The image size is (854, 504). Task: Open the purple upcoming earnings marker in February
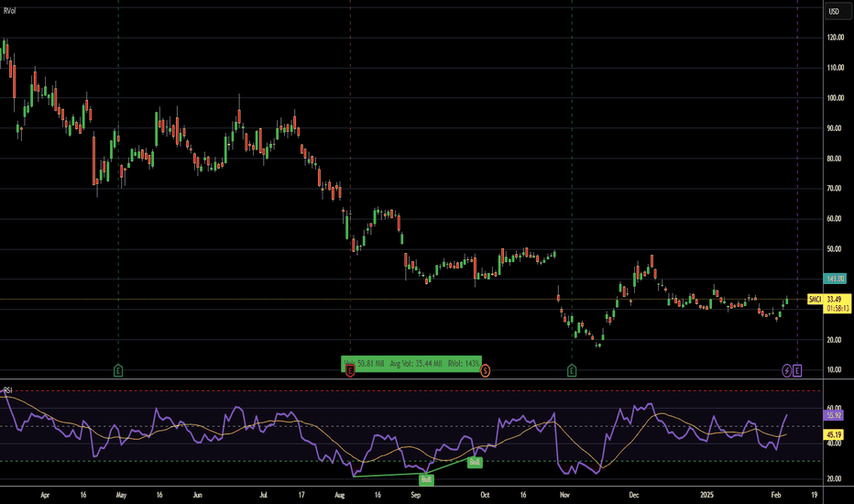tap(797, 371)
